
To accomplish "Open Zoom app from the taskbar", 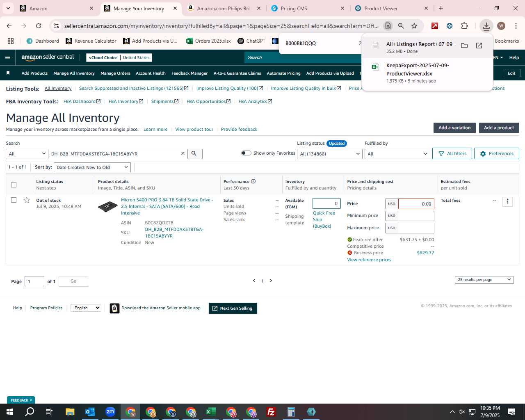I will click(110, 412).
